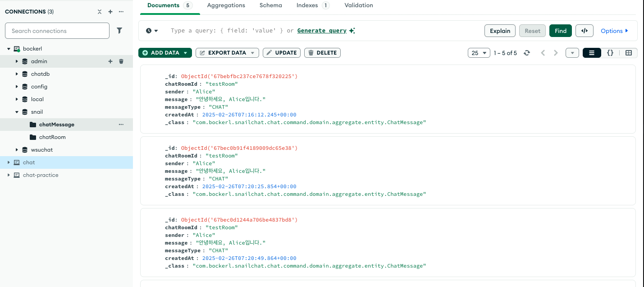644x287 pixels.
Task: Switch to JSON braces view
Action: [x=610, y=53]
